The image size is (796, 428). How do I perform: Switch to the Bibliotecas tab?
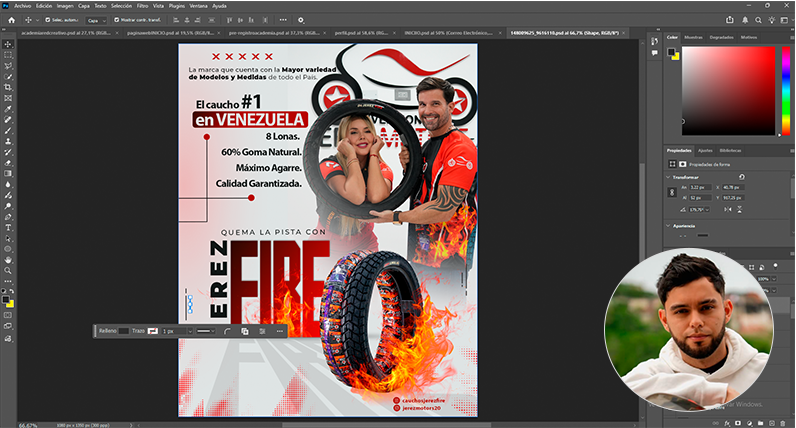point(730,150)
